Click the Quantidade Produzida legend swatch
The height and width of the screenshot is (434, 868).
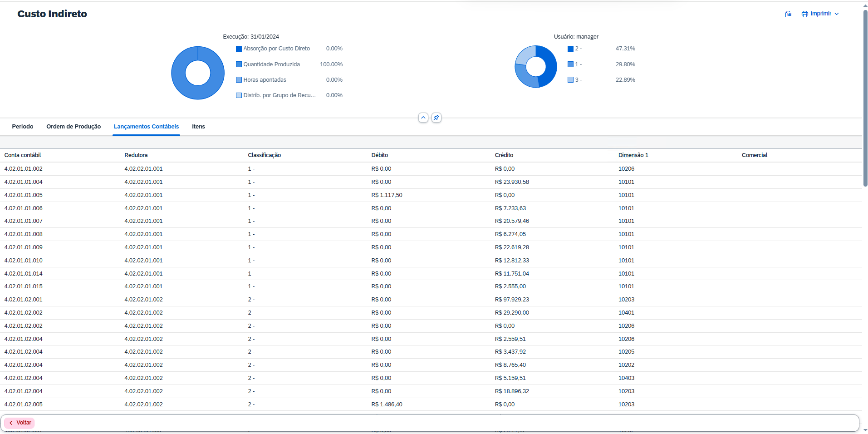239,64
